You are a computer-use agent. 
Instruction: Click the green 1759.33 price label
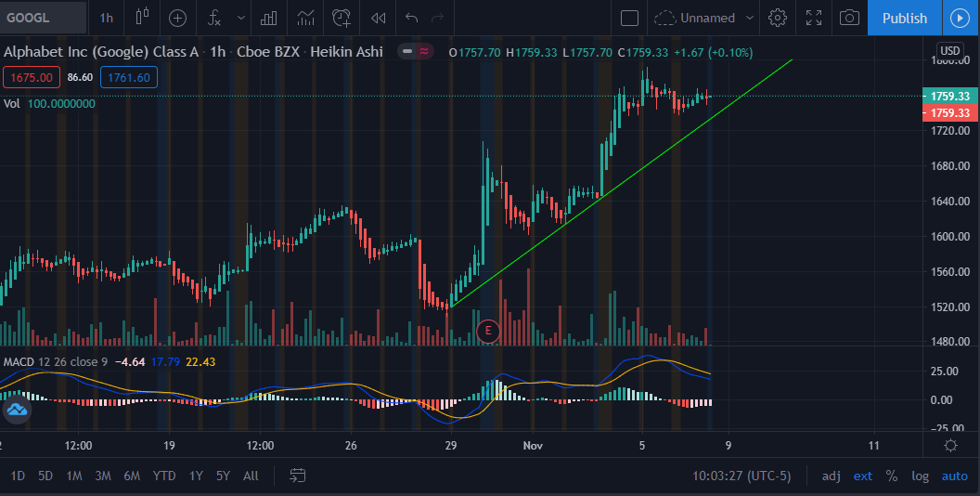click(x=950, y=96)
